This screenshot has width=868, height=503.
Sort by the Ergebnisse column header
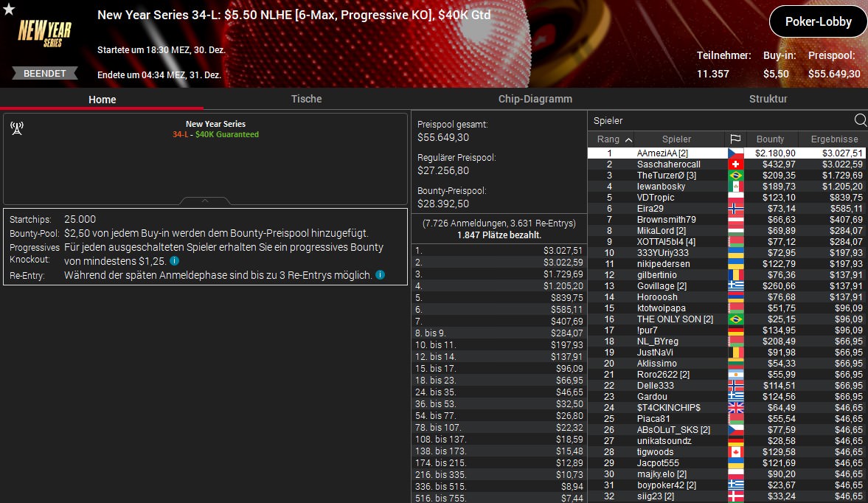click(833, 139)
